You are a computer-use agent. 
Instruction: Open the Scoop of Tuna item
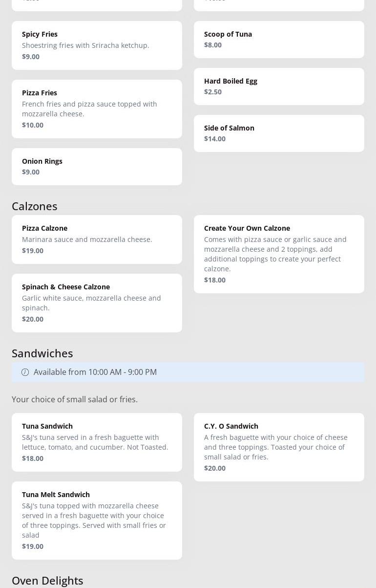(279, 40)
